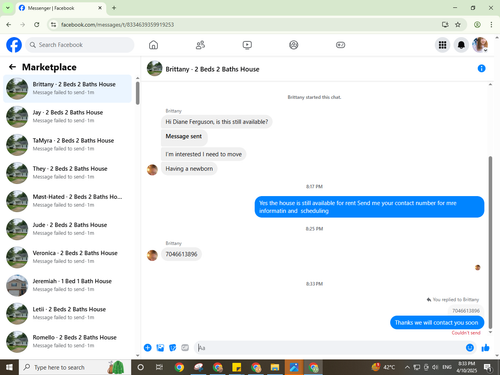Go to the Facebook Home feed icon

[153, 45]
